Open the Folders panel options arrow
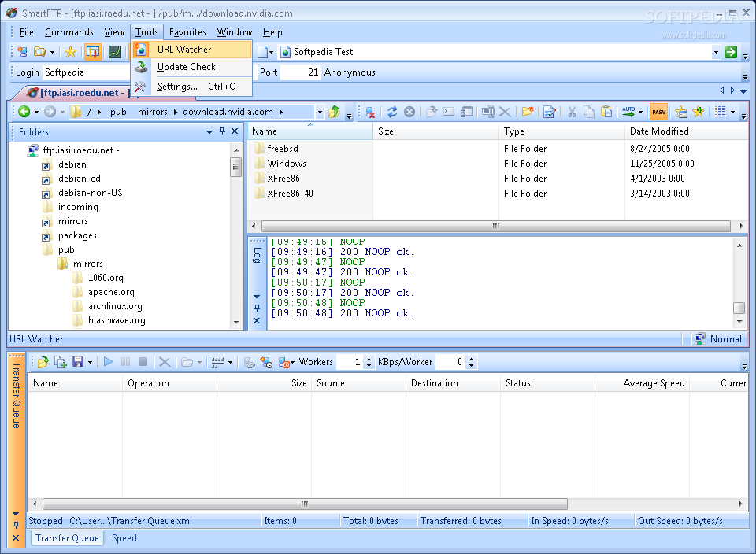Image resolution: width=756 pixels, height=554 pixels. pos(209,131)
